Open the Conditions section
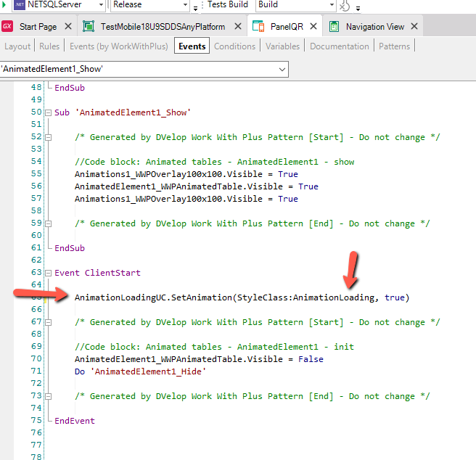 [x=234, y=46]
